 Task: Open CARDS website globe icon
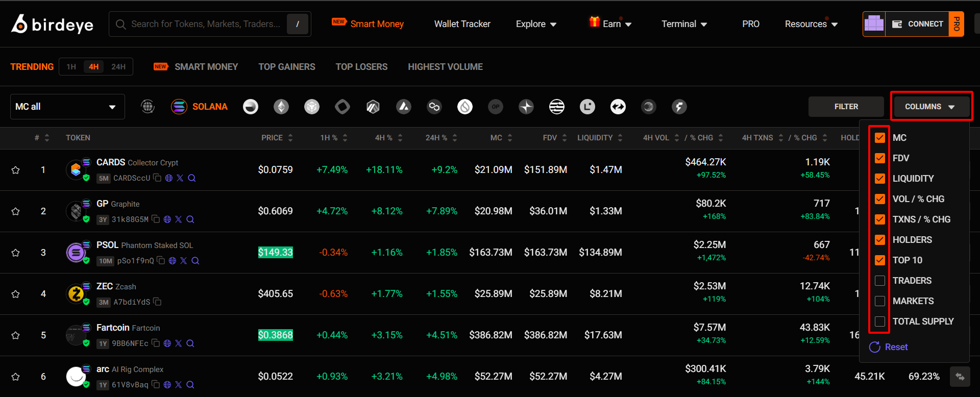[x=169, y=178]
